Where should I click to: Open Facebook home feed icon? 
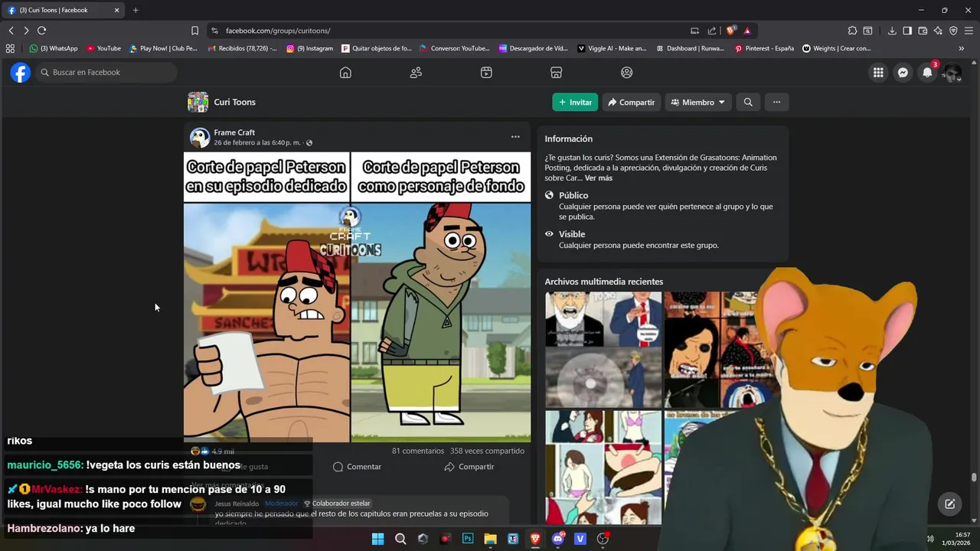point(345,73)
